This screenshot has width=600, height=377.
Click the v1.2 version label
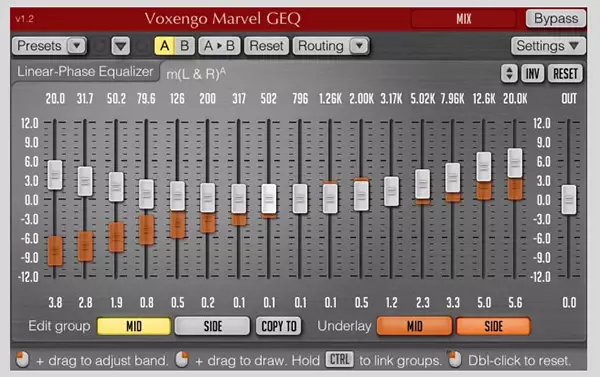25,19
